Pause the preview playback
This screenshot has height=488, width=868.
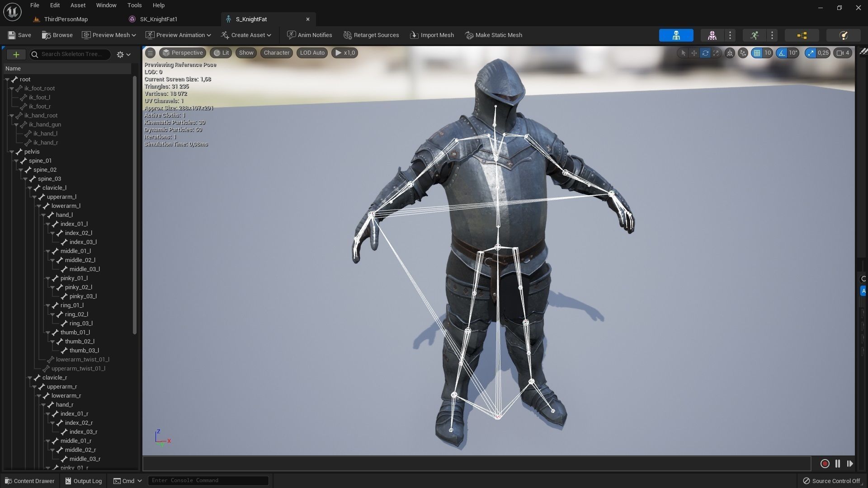837,464
